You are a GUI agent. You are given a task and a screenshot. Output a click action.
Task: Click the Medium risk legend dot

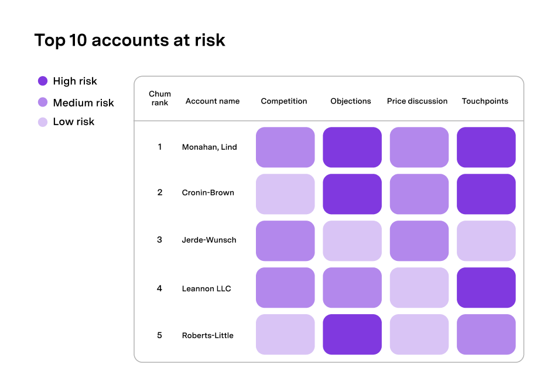(x=42, y=102)
